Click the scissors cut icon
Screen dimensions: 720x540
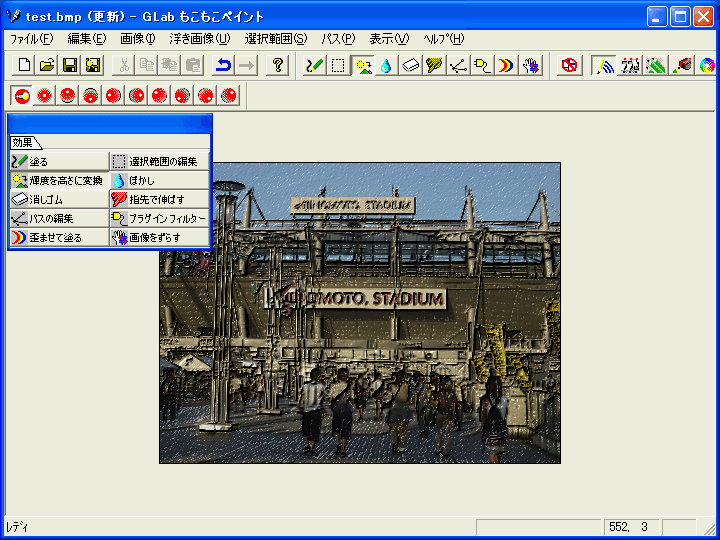coord(124,66)
